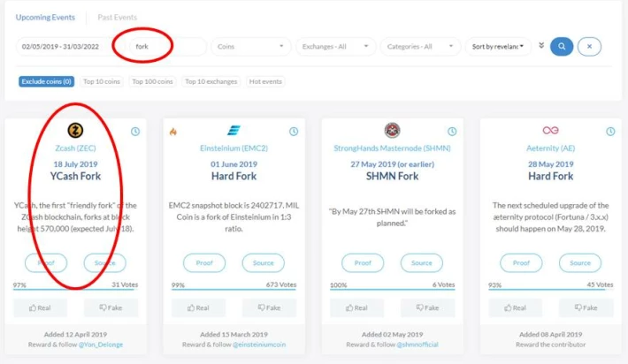This screenshot has height=364, width=628.
Task: Open Source for the YCash Fork event
Action: [x=105, y=262]
